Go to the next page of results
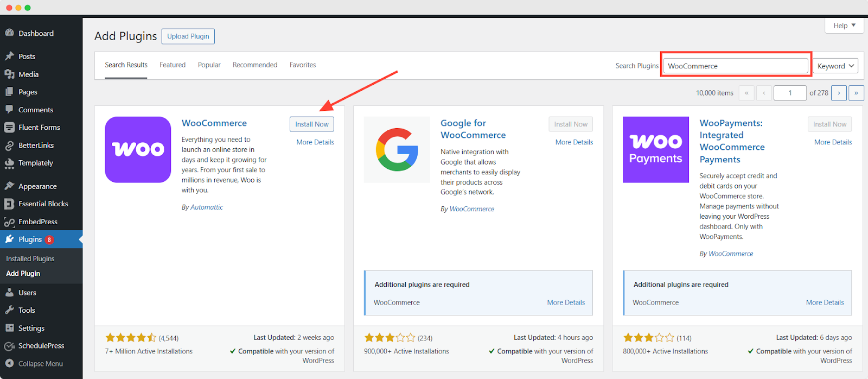This screenshot has height=379, width=868. [x=839, y=93]
